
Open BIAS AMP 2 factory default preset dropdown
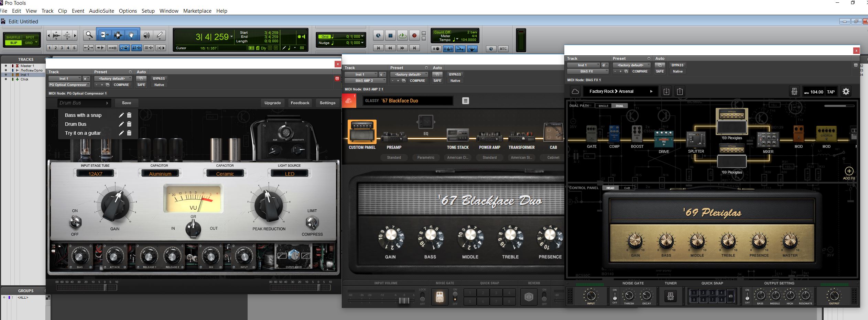click(x=409, y=75)
